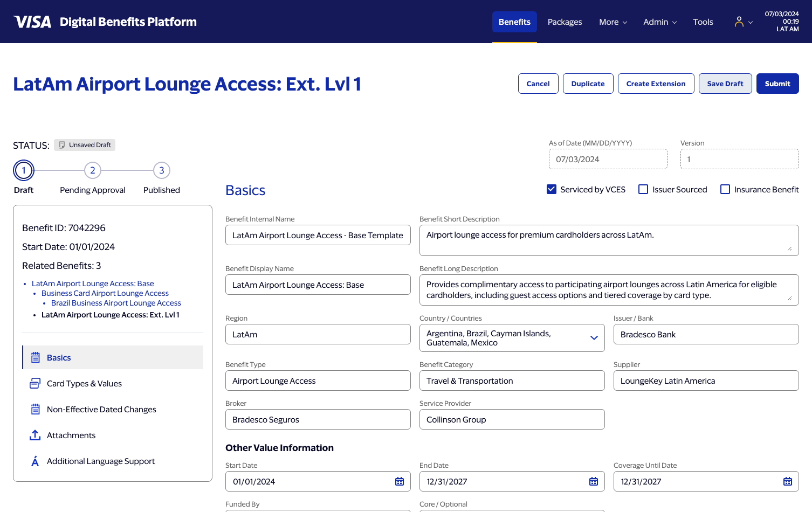This screenshot has height=512, width=812.
Task: Click the Attachments upload icon
Action: pyautogui.click(x=35, y=435)
